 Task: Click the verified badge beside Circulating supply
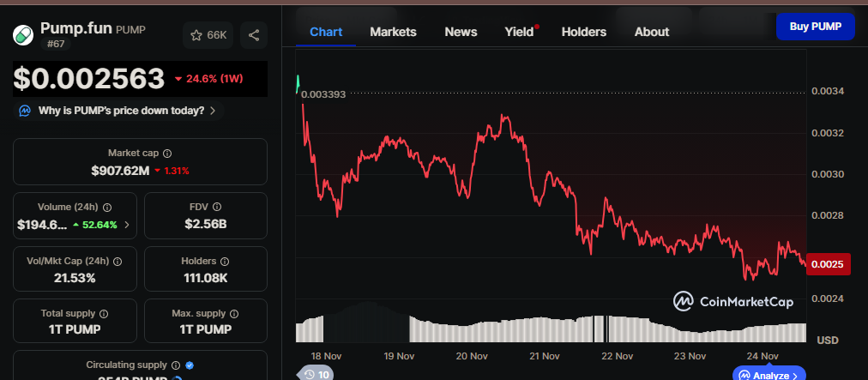click(190, 365)
